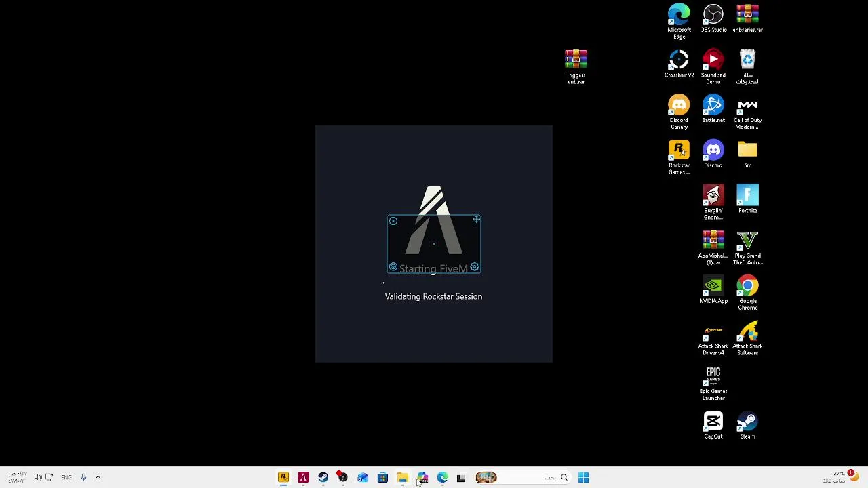Open Copilot icon in the taskbar
868x488 pixels.
[x=422, y=478]
